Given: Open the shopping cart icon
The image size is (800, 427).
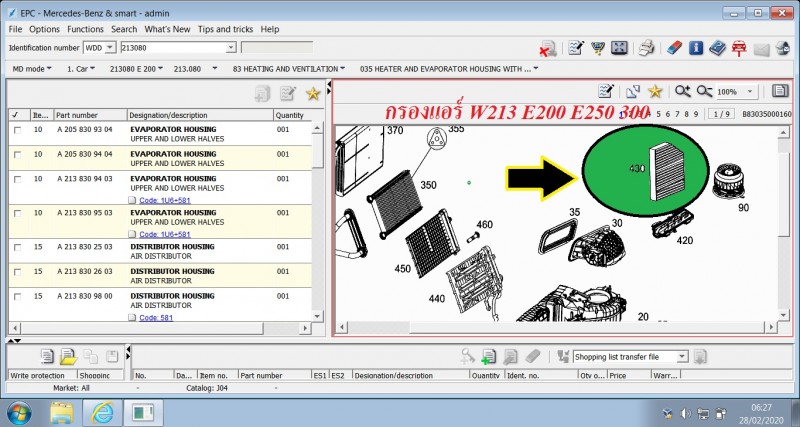Looking at the screenshot, I should tap(597, 48).
